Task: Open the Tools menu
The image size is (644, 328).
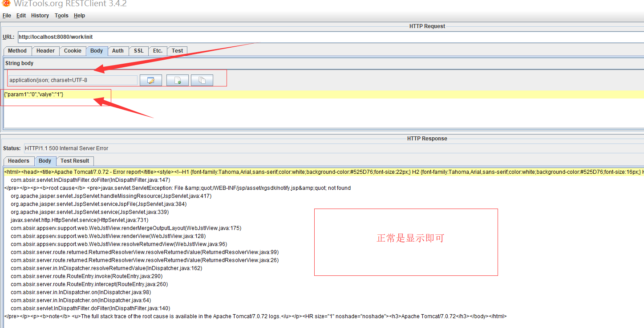Action: click(x=61, y=16)
